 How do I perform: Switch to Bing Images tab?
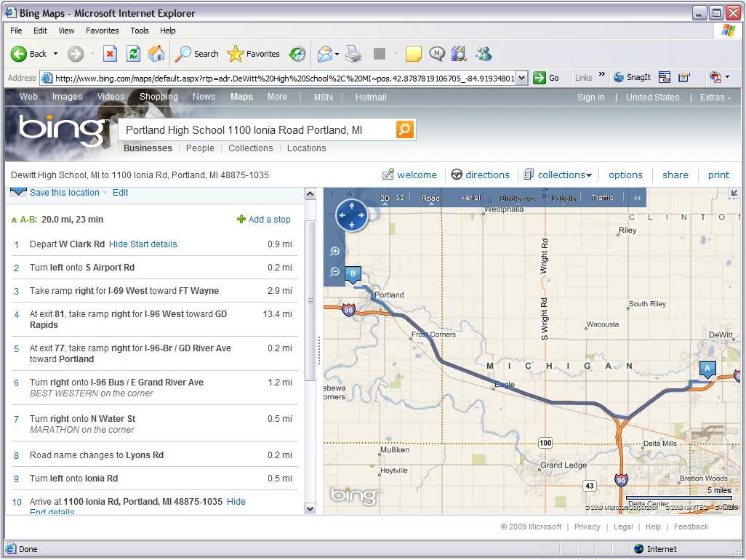(x=67, y=97)
